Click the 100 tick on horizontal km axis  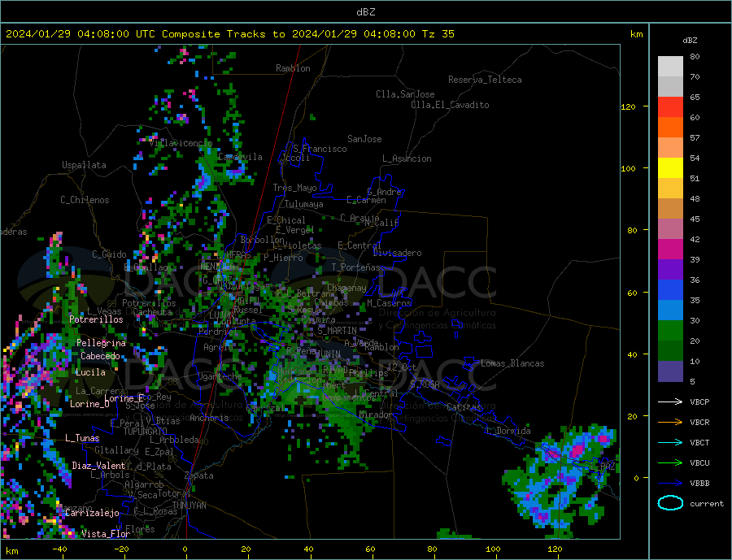[x=493, y=549]
